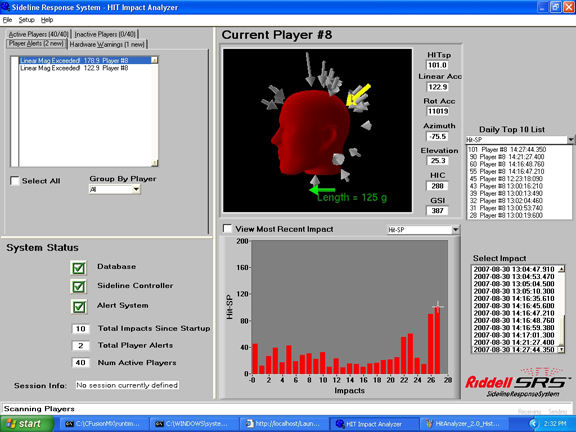Click Select Impact list scroll up arrow
Screen dimensions: 576x432
[561, 269]
